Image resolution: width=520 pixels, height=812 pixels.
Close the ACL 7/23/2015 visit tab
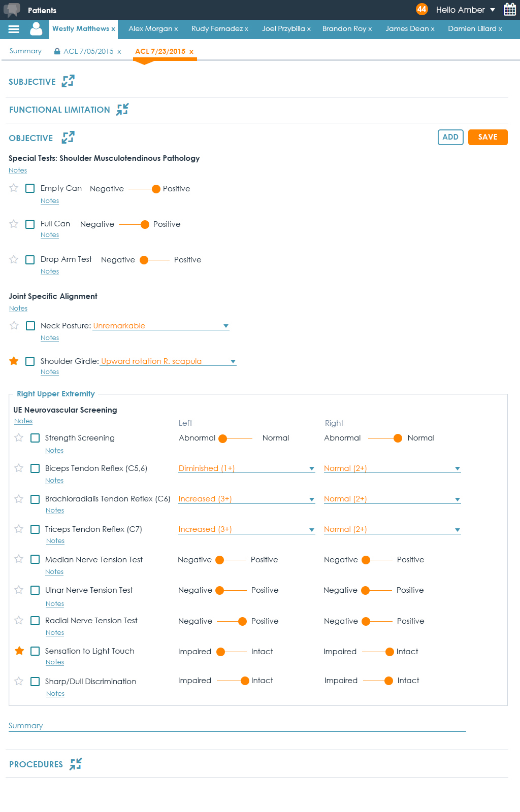[x=191, y=52]
